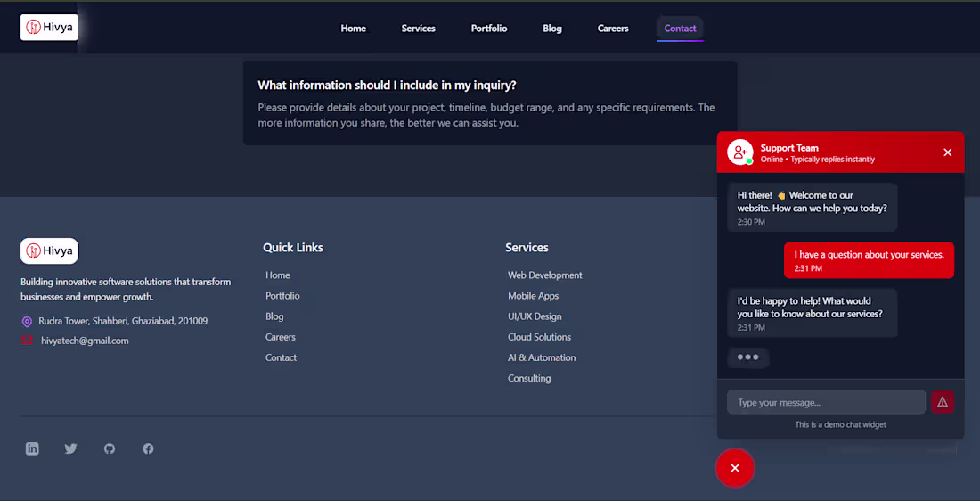The width and height of the screenshot is (980, 501).
Task: Select Careers in top navigation
Action: tap(613, 29)
